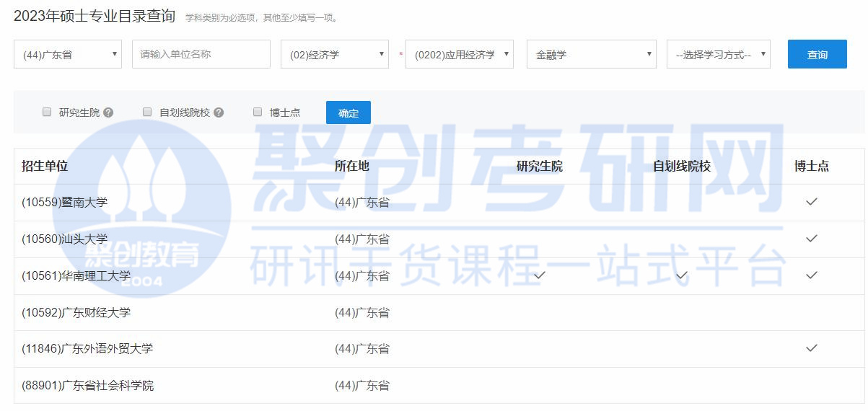Click 自划线院校 checkmark in 华南理工大学 row
The width and height of the screenshot is (868, 411).
[x=682, y=275]
